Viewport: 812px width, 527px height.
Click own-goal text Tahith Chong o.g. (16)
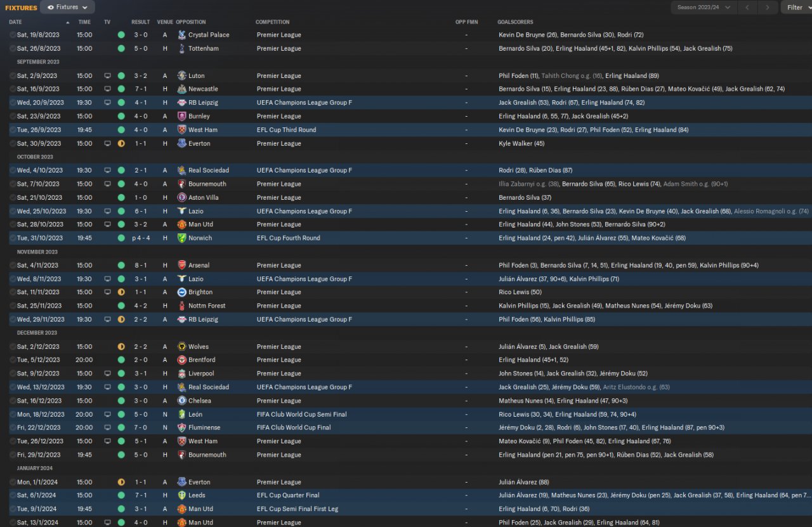572,75
